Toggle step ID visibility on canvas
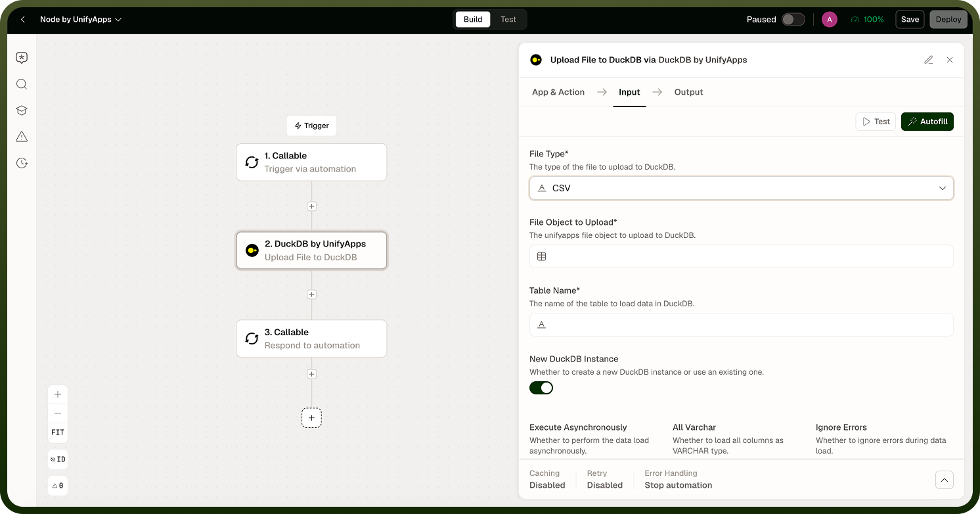 point(58,459)
